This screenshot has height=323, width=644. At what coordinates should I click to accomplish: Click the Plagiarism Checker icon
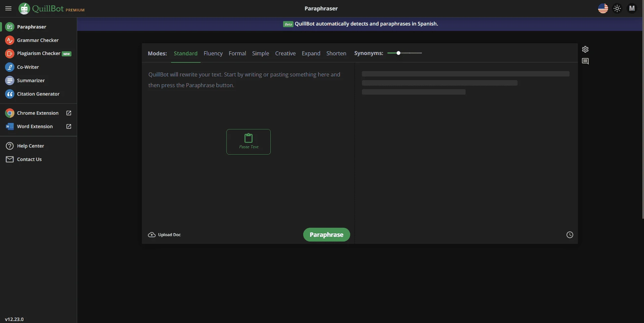tap(10, 54)
